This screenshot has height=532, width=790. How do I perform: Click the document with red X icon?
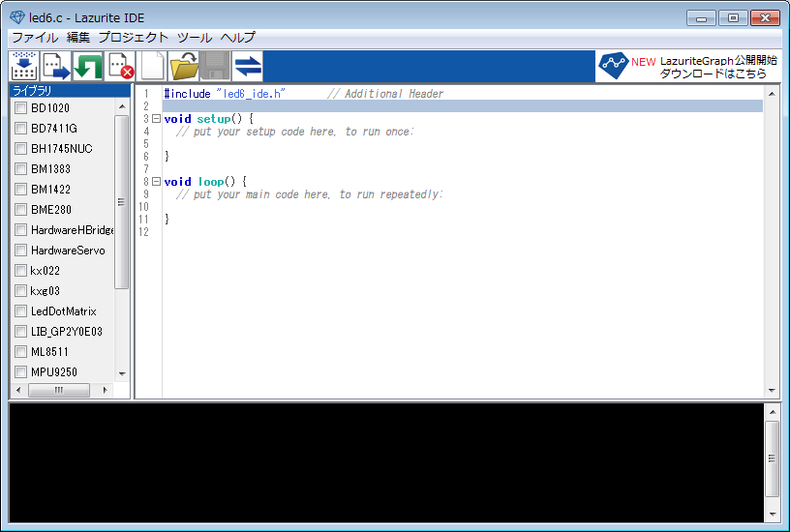[120, 66]
